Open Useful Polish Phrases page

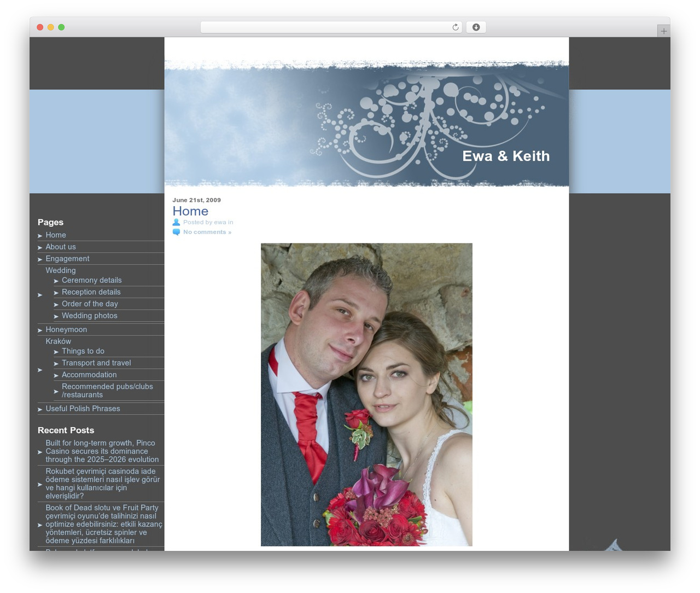(83, 409)
